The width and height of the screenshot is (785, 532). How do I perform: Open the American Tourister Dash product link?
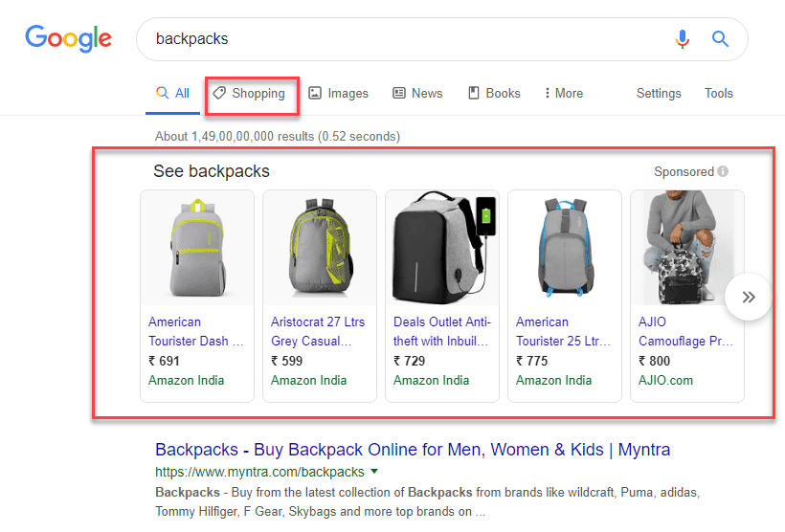(195, 331)
